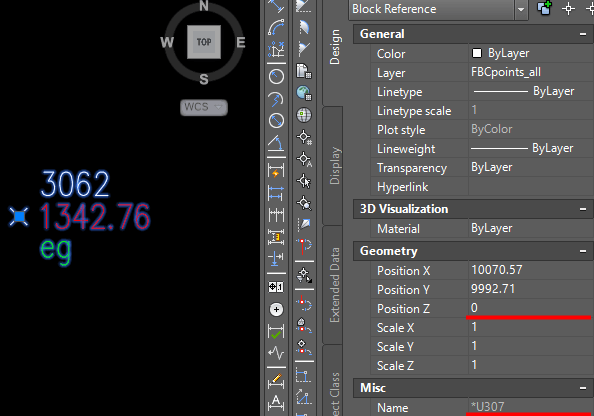Image resolution: width=594 pixels, height=416 pixels.
Task: Select the Arc Length dimension tool
Action: (276, 27)
